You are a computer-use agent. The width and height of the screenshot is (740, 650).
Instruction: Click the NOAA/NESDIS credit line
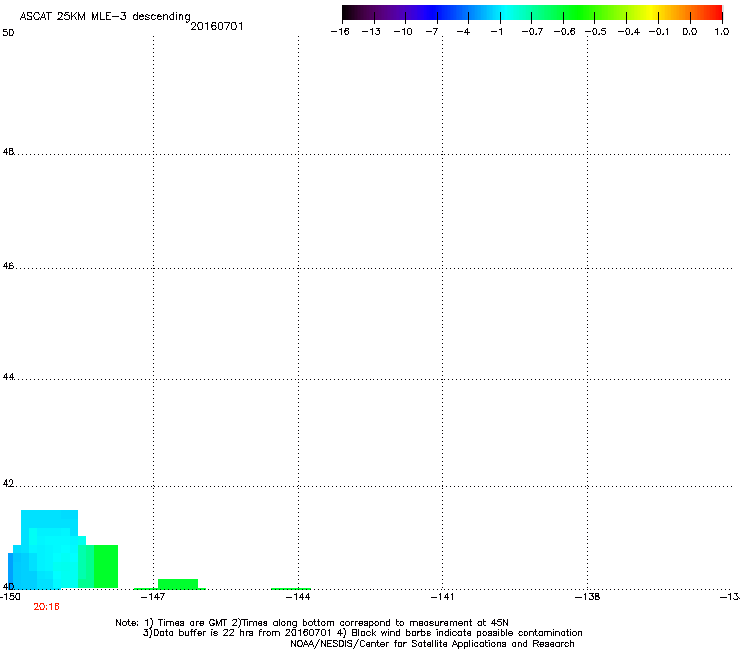click(432, 644)
